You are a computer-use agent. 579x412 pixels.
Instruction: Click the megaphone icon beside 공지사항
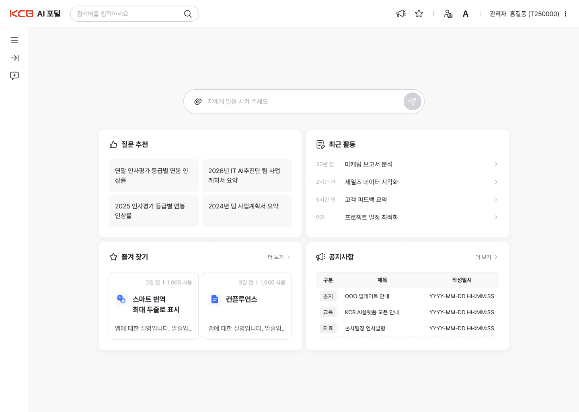coord(320,257)
